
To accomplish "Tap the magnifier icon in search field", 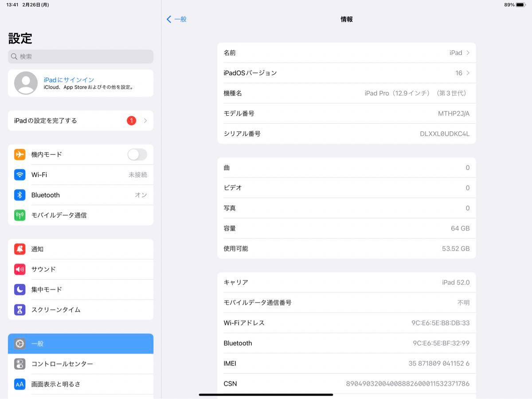I will click(x=14, y=57).
